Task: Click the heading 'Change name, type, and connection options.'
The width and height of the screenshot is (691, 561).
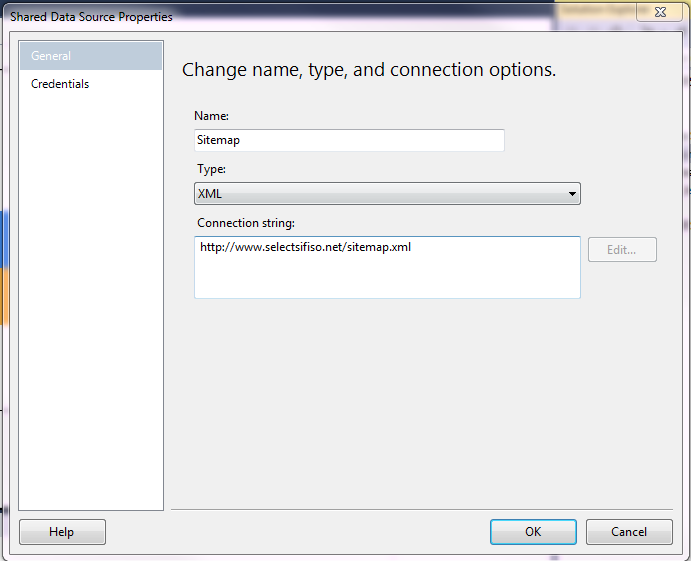Action: (x=368, y=70)
